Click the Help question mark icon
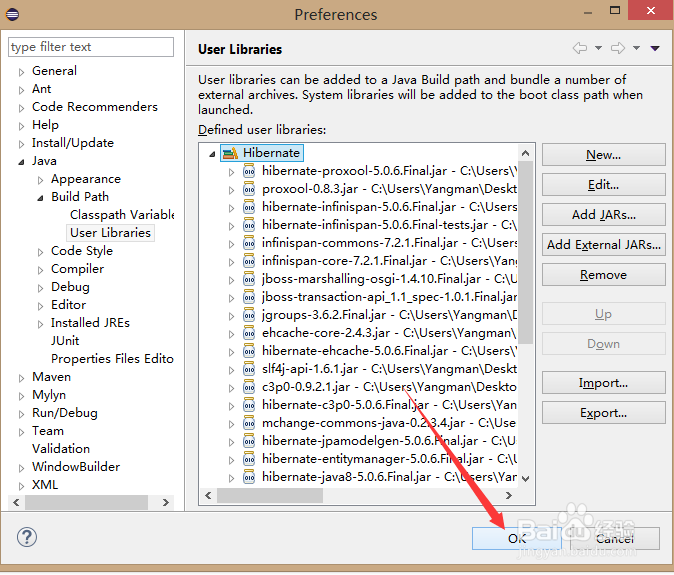Viewport: 674px width, 575px height. point(27,537)
